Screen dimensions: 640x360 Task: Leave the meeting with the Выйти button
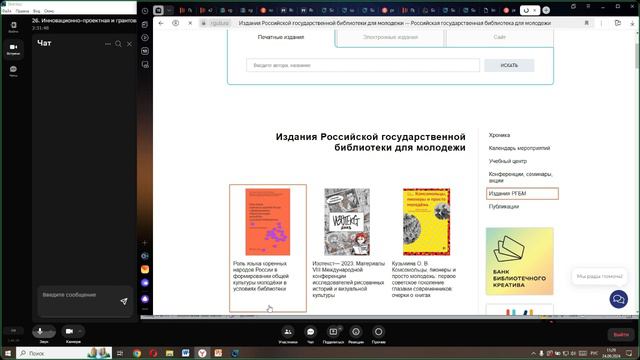621,334
